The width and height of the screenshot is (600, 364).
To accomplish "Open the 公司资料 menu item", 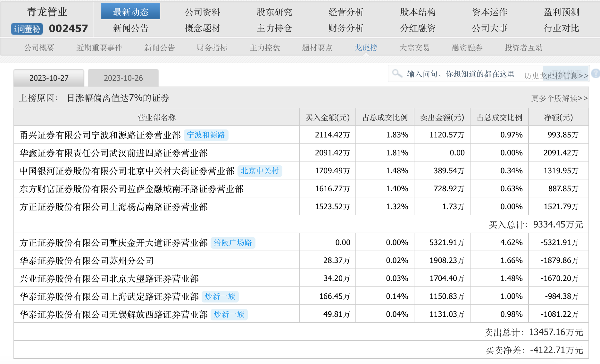I will 203,12.
